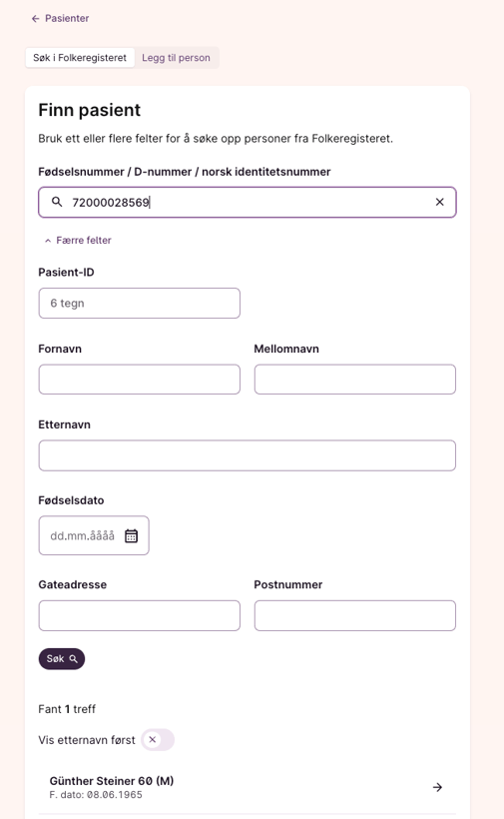Clear the fødselsnummer search field with X
This screenshot has height=819, width=504.
(440, 202)
